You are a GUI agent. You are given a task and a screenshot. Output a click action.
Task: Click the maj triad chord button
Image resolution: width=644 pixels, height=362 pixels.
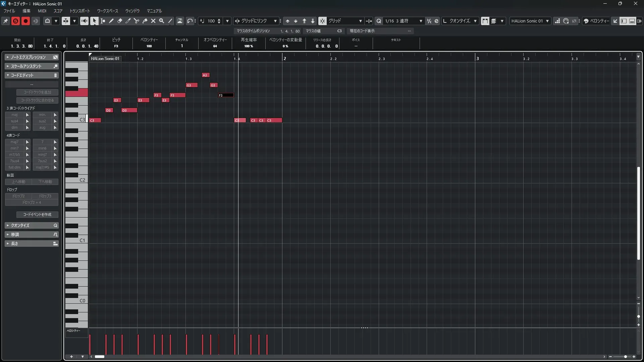[14, 115]
